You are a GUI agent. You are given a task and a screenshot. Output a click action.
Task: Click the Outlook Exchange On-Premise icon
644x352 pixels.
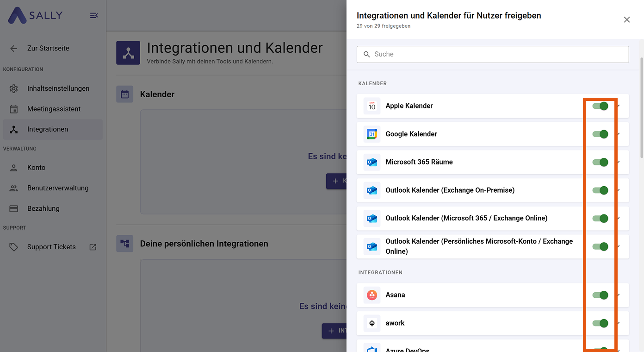click(372, 190)
